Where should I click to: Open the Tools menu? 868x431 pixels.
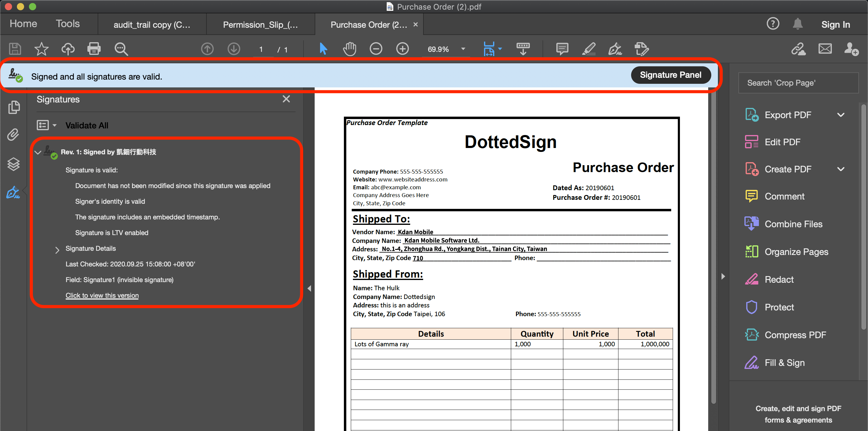click(68, 24)
